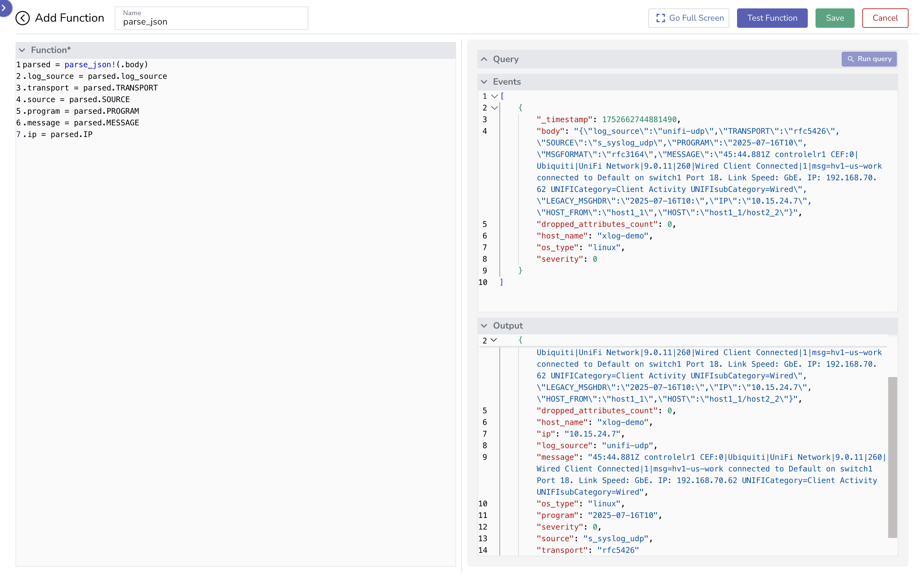Save the parse_json function
The height and width of the screenshot is (579, 924).
coord(835,18)
